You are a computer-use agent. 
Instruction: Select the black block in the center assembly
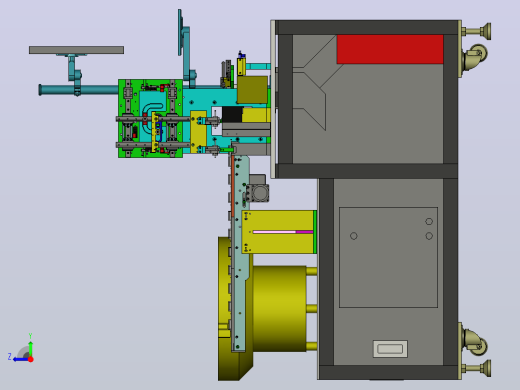tap(232, 114)
